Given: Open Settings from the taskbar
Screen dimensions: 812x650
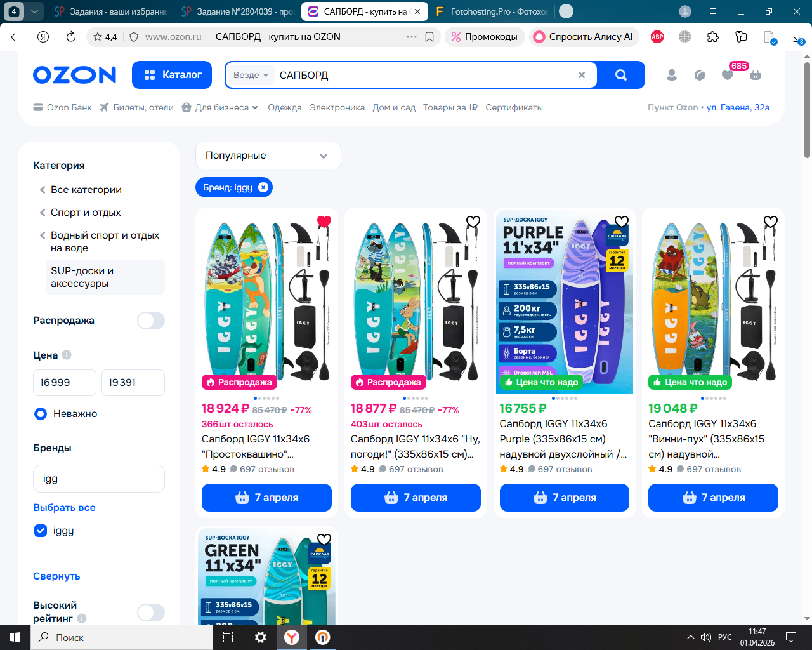Looking at the screenshot, I should click(x=261, y=637).
